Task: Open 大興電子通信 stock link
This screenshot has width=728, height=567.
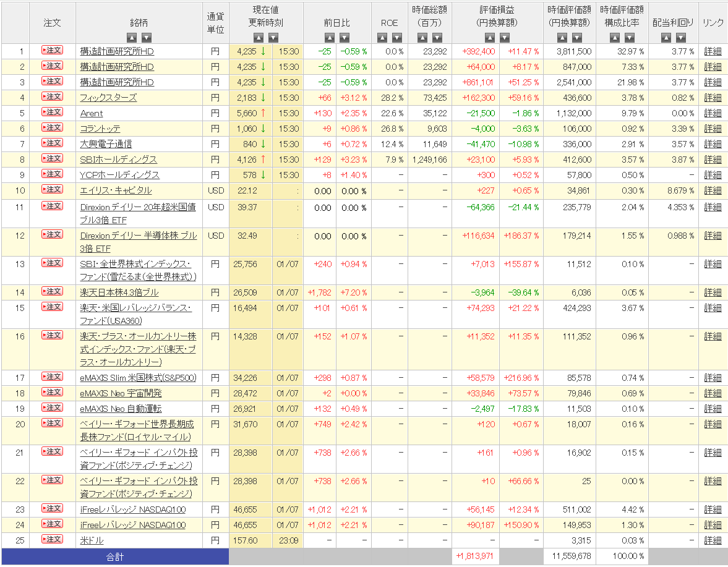Action: pyautogui.click(x=106, y=144)
